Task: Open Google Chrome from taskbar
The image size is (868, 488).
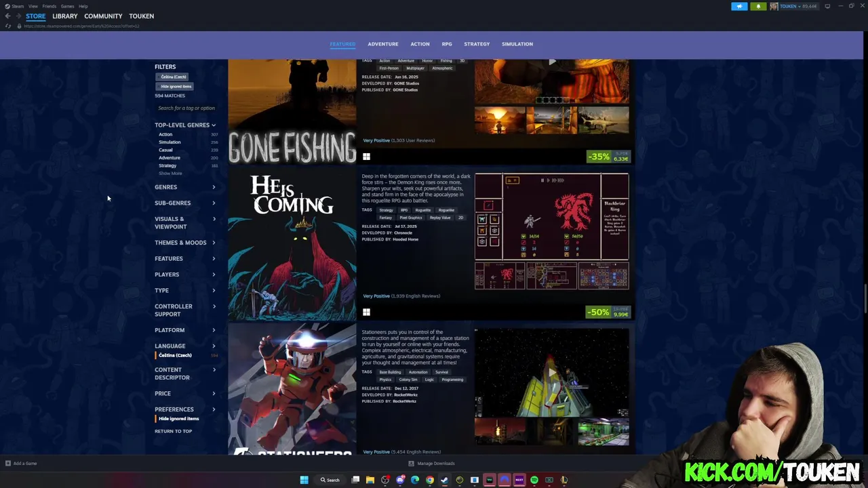Action: tap(430, 480)
